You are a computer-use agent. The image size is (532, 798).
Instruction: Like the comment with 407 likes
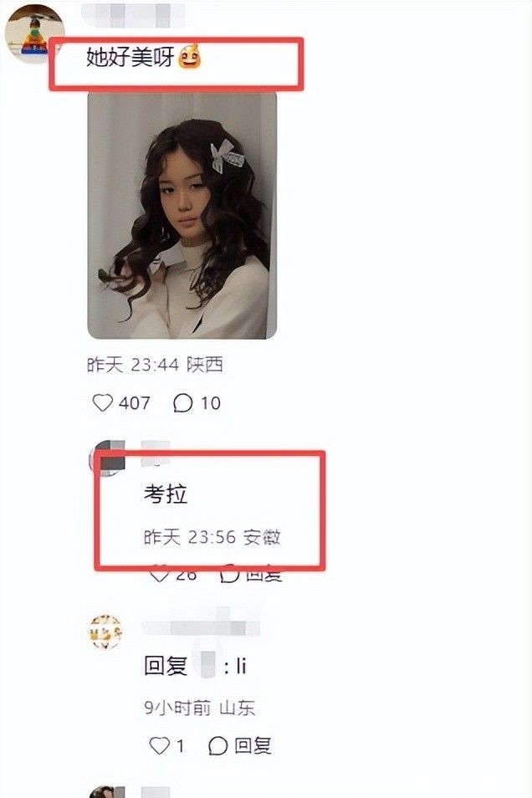(x=102, y=403)
